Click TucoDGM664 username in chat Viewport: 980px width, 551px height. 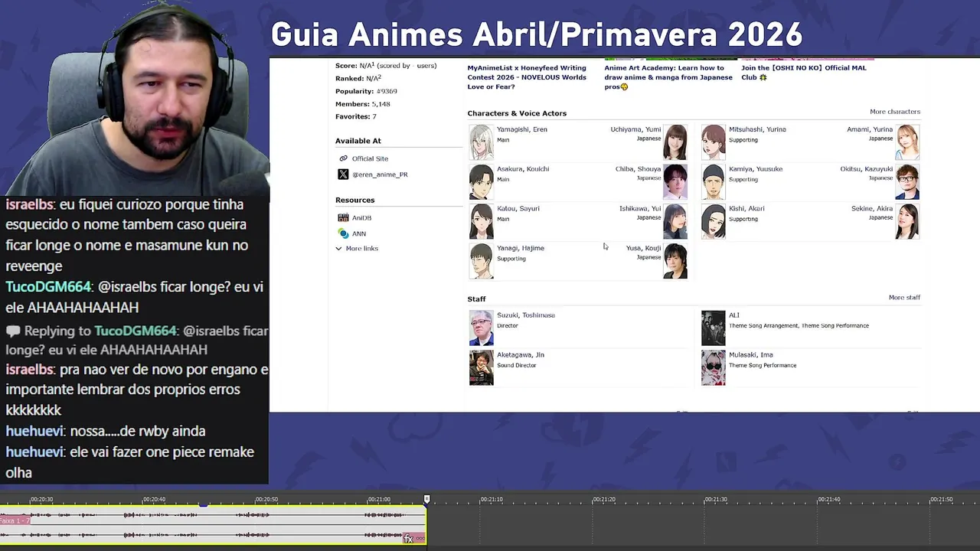pyautogui.click(x=48, y=287)
